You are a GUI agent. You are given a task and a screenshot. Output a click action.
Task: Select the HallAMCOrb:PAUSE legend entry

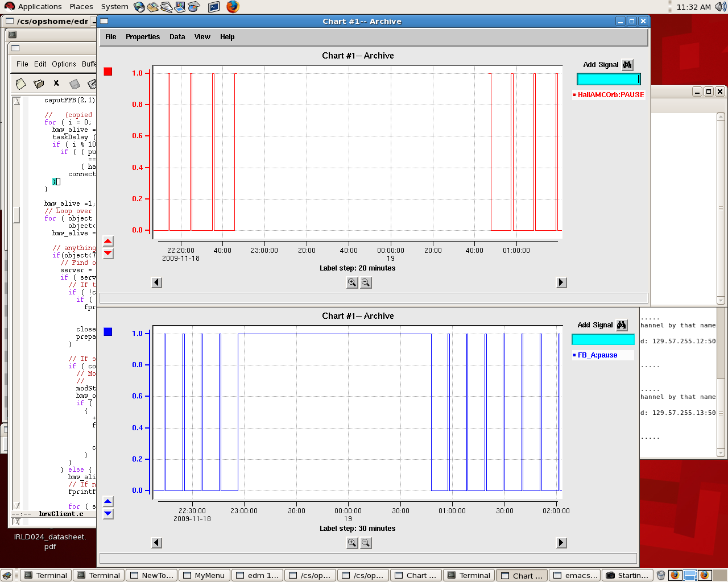pyautogui.click(x=609, y=95)
